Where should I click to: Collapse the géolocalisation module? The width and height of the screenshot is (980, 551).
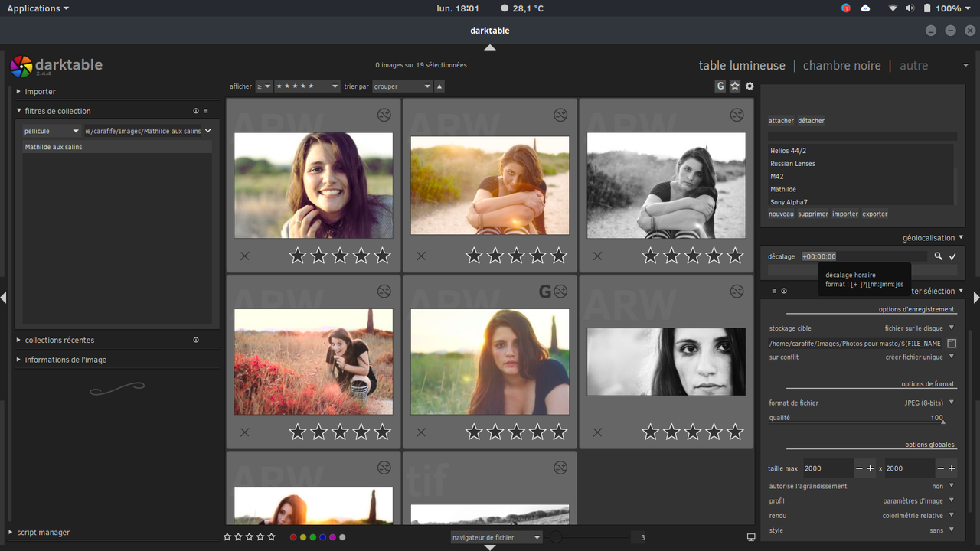click(x=933, y=238)
